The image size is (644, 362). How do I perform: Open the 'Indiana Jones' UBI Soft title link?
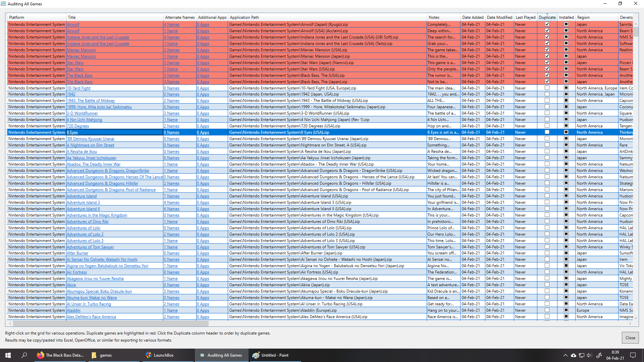coord(98,37)
